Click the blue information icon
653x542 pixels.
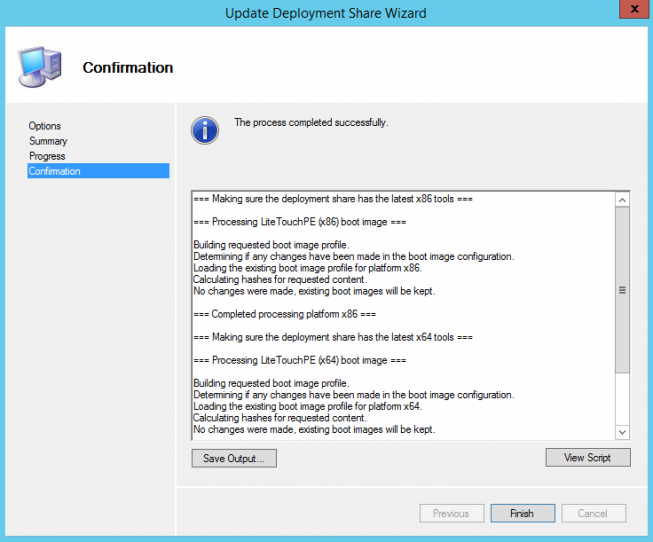205,130
